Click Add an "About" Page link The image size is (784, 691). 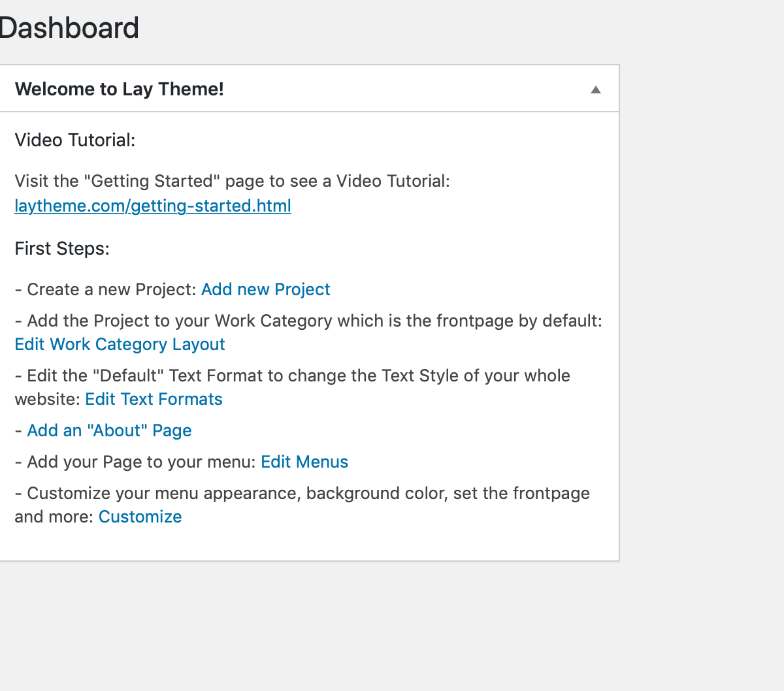click(x=109, y=430)
